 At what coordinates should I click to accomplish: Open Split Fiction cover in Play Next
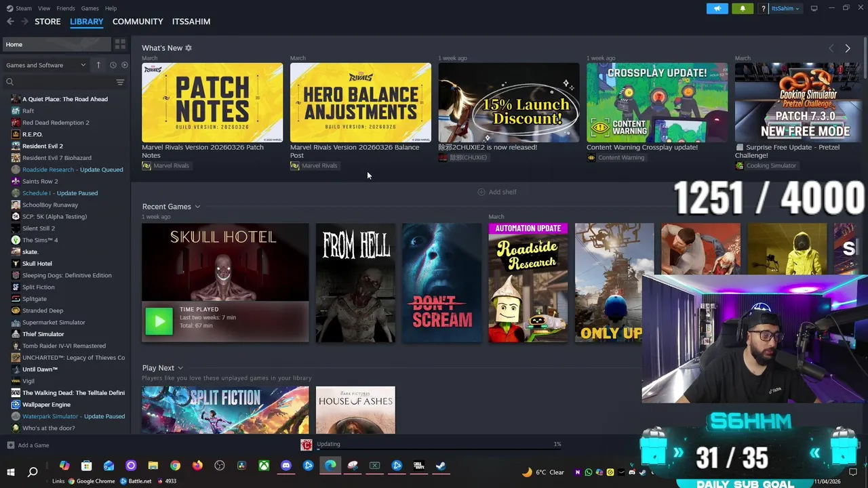(x=225, y=410)
